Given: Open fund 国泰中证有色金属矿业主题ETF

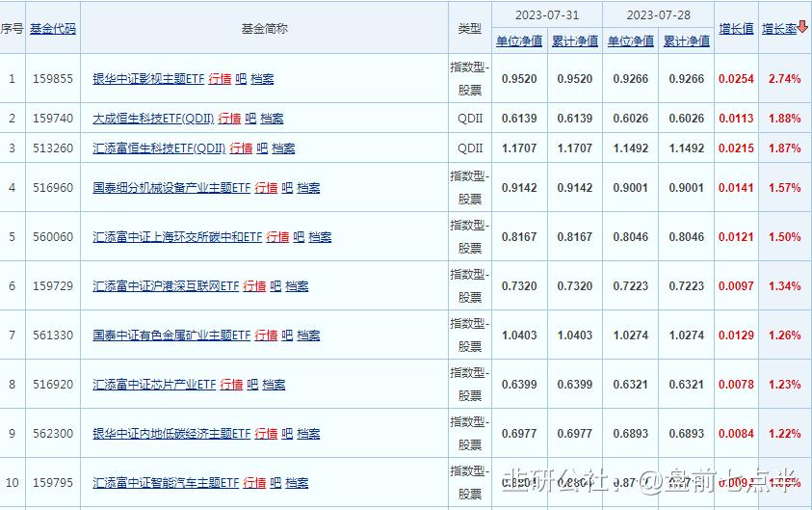Looking at the screenshot, I should tap(171, 336).
